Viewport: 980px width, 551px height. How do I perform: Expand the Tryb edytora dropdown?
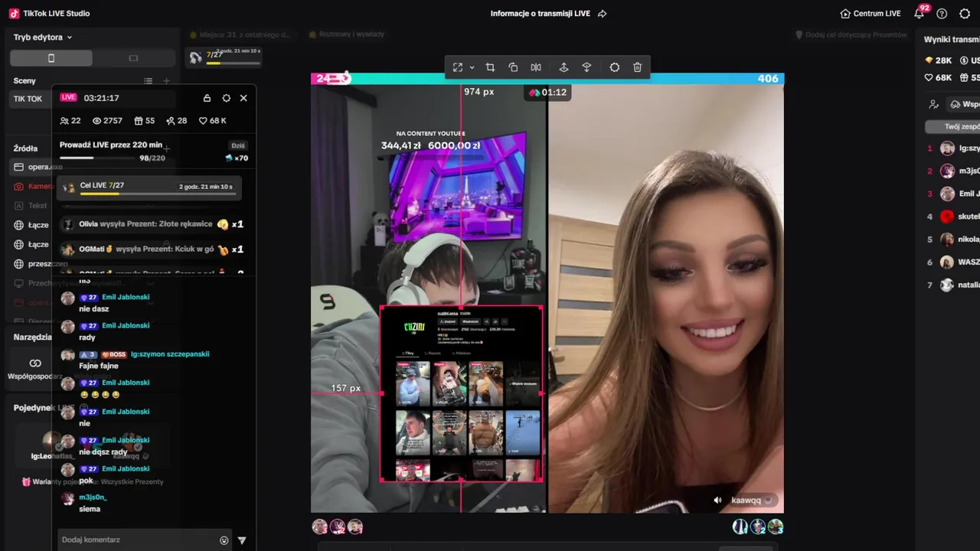(x=43, y=37)
